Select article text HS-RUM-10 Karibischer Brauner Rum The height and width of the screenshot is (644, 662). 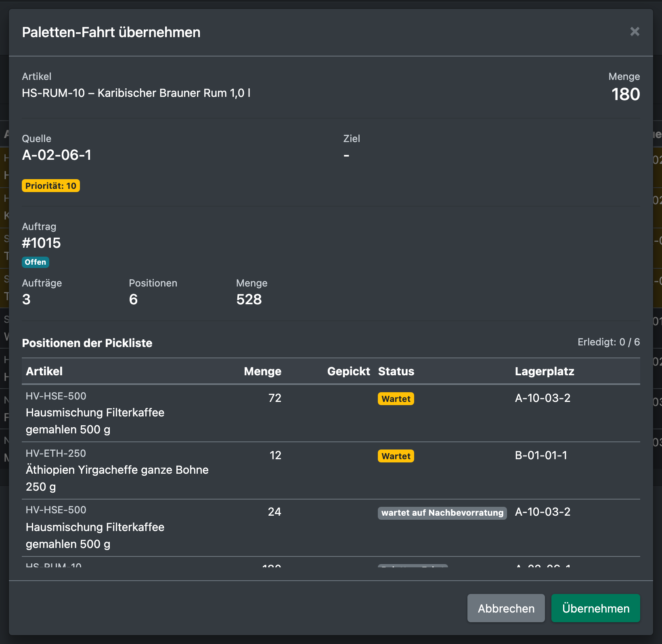click(136, 93)
